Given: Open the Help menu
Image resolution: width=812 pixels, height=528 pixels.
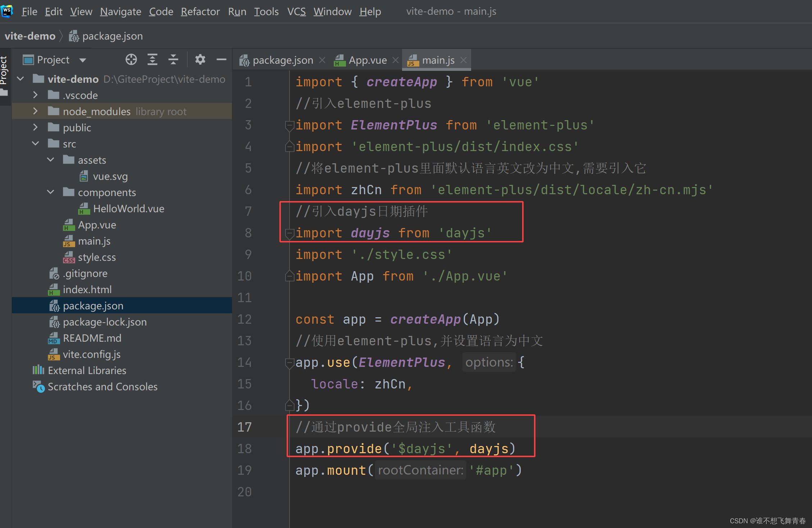Looking at the screenshot, I should pos(370,12).
